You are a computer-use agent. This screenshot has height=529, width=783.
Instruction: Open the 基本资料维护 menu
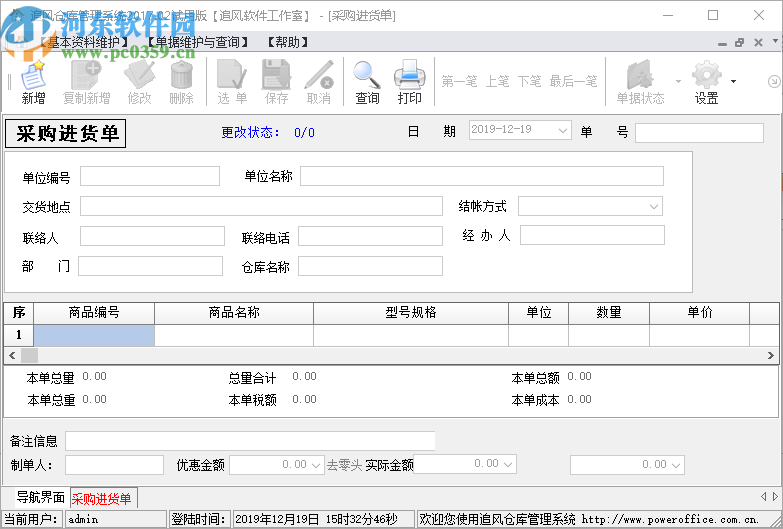pyautogui.click(x=83, y=42)
